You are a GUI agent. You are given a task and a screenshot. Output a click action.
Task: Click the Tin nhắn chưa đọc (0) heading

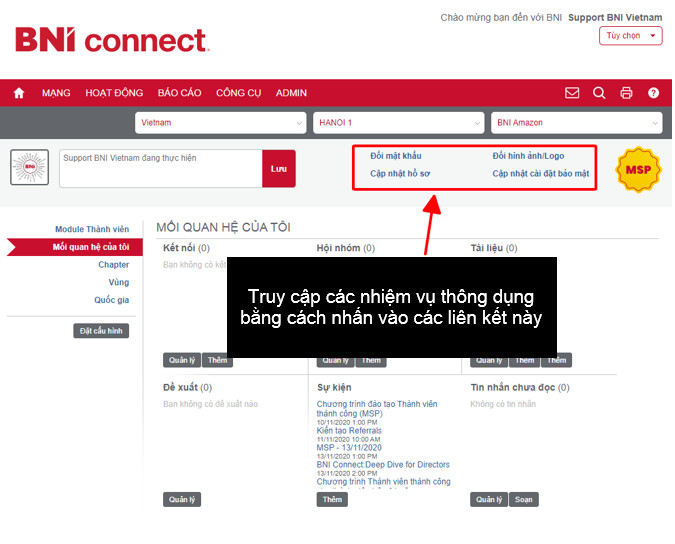coord(520,387)
